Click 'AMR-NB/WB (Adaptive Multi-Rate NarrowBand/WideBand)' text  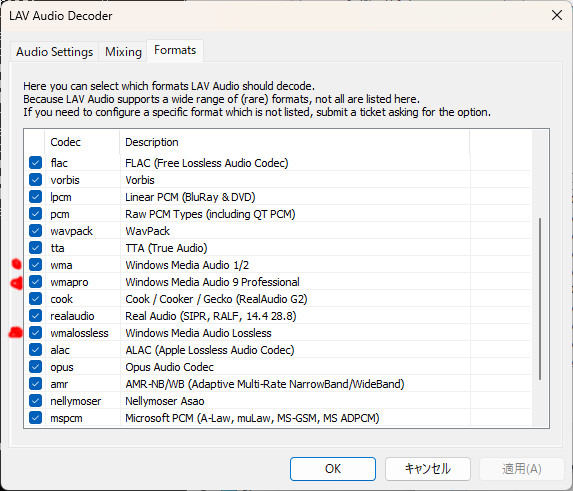(x=265, y=384)
